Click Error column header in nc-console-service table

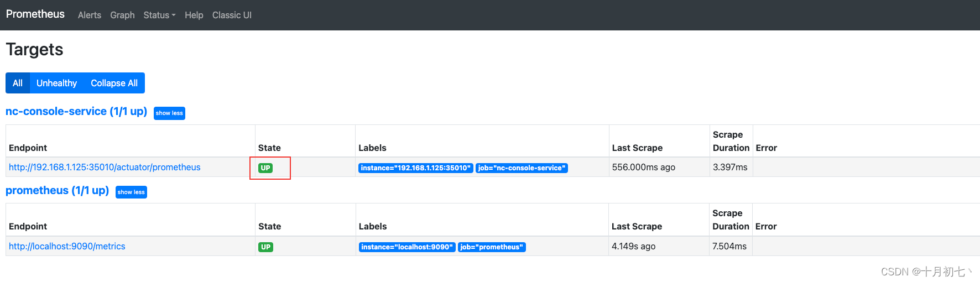(x=766, y=148)
